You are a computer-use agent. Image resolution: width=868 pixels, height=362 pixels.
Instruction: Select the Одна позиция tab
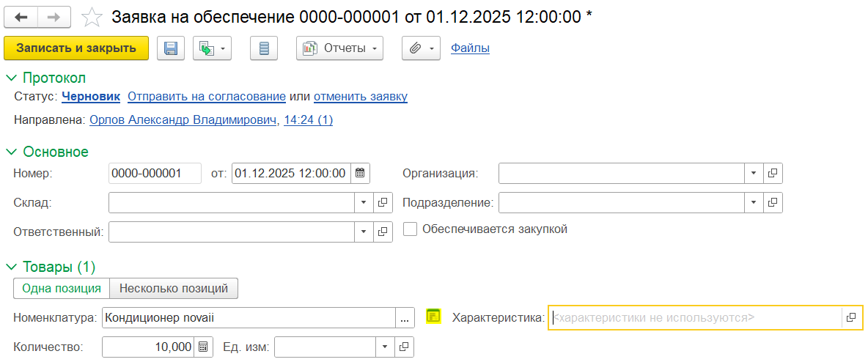62,289
